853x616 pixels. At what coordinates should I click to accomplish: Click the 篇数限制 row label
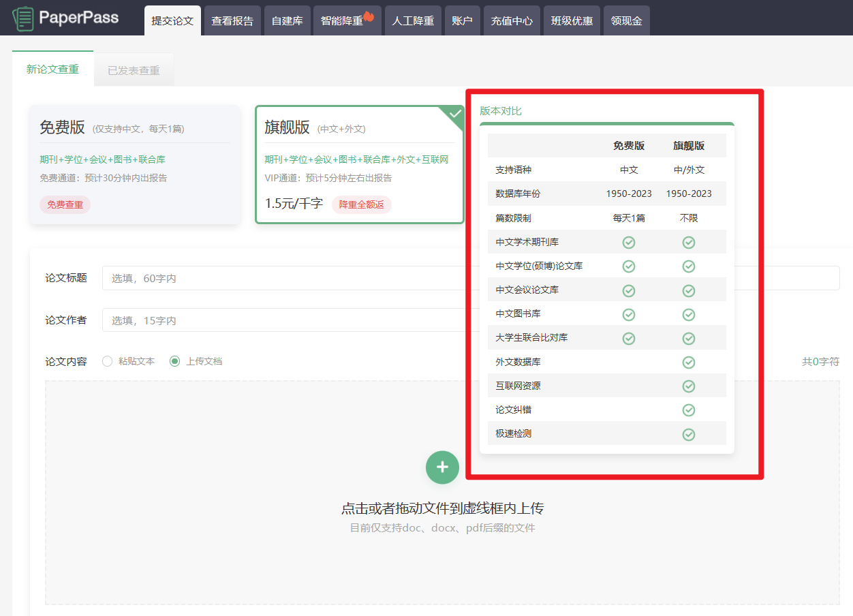pos(513,218)
